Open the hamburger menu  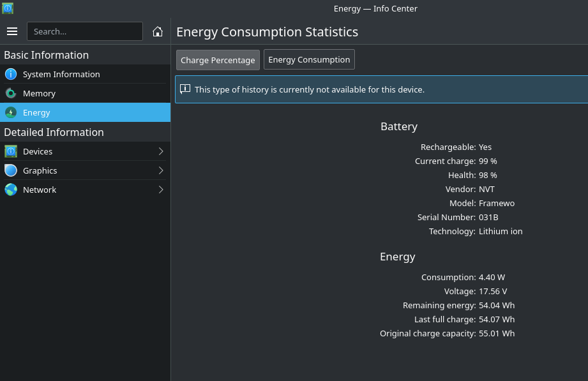tap(12, 31)
